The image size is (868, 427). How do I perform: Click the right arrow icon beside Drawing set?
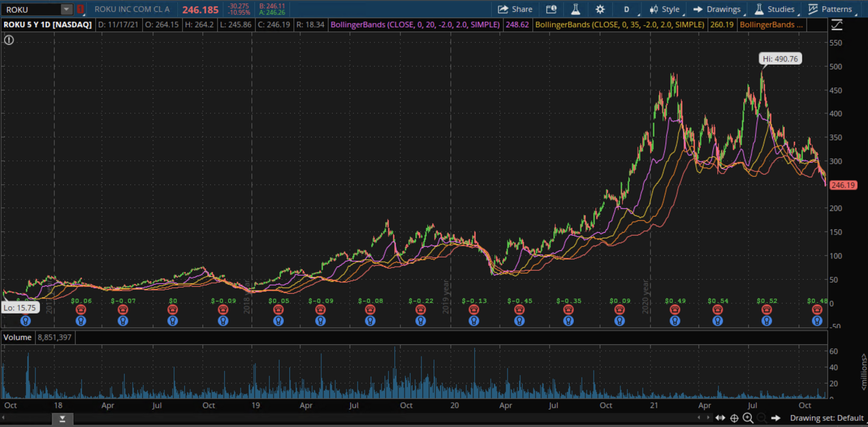click(776, 418)
